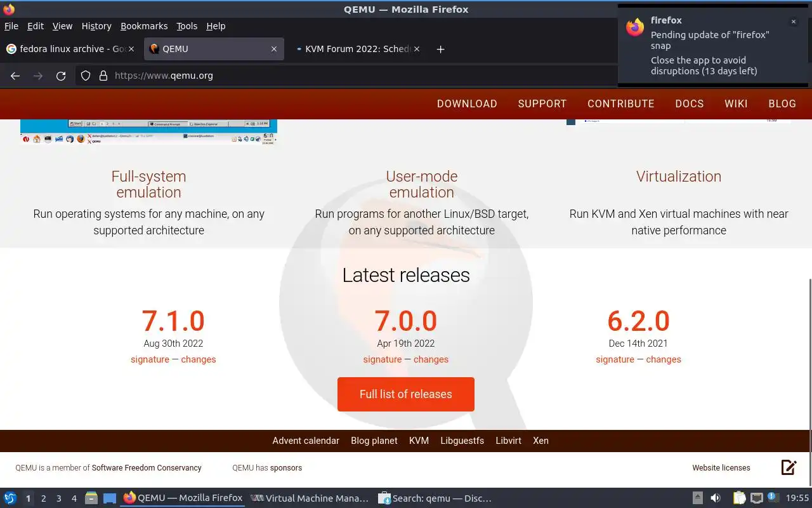Open the Software Freedom Conservancy link
This screenshot has width=812, height=508.
[x=147, y=468]
